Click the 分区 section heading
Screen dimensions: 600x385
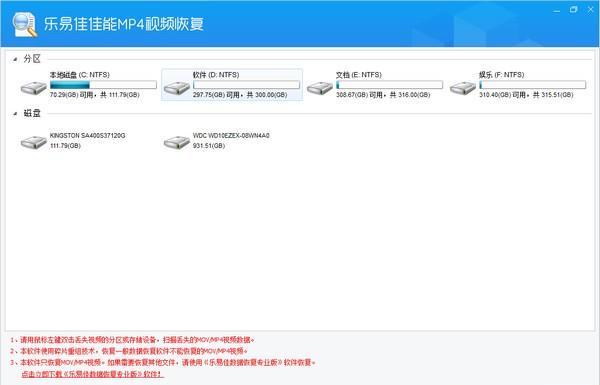tap(32, 59)
